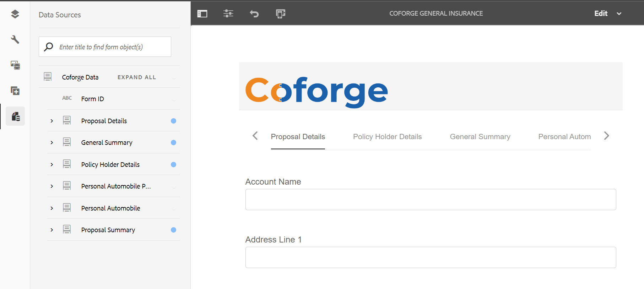Expand the General Summary tree node
Screen dimensions: 644x289
pyautogui.click(x=52, y=143)
